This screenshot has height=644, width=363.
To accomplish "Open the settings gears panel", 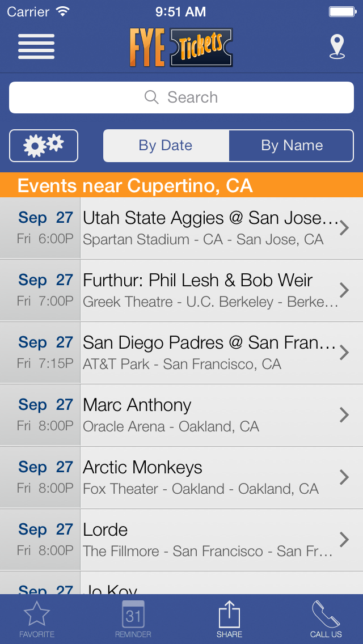I will [44, 146].
